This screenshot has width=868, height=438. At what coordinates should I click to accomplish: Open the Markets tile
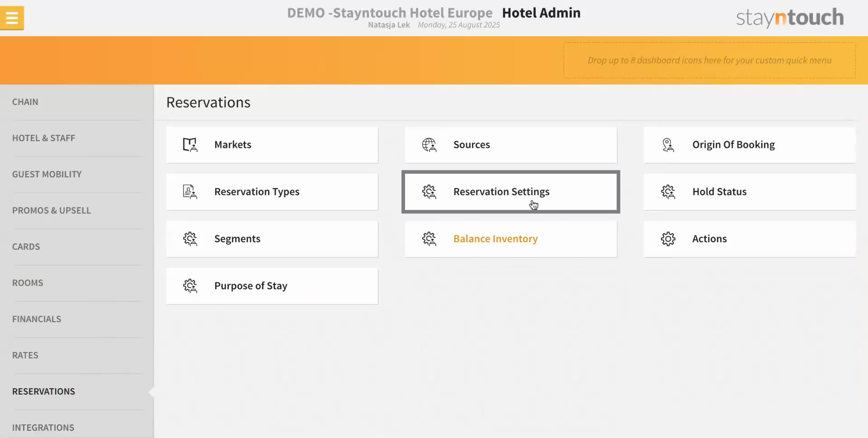coord(272,145)
